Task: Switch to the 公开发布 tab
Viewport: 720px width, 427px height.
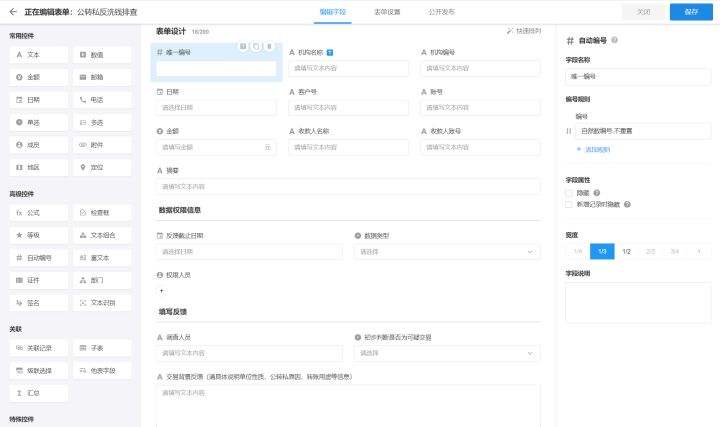Action: coord(441,12)
